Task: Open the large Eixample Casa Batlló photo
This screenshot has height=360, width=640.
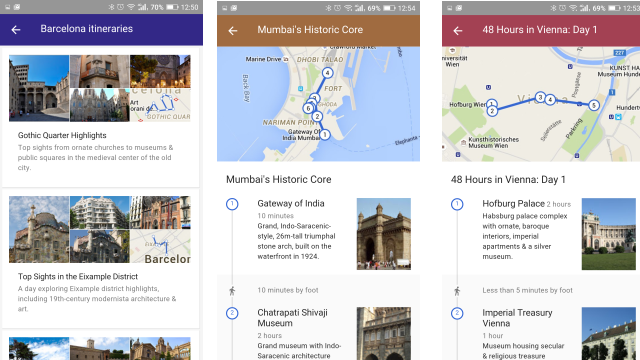Action: point(39,229)
